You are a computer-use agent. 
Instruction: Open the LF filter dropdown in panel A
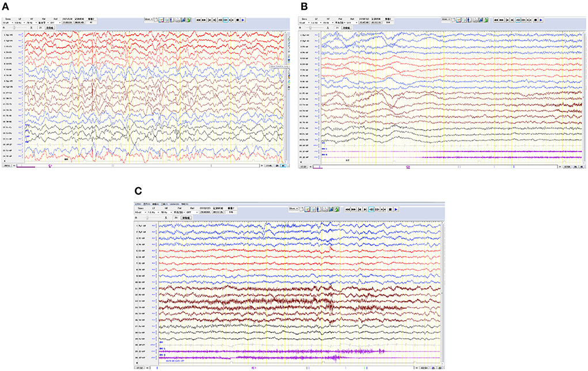coord(20,23)
